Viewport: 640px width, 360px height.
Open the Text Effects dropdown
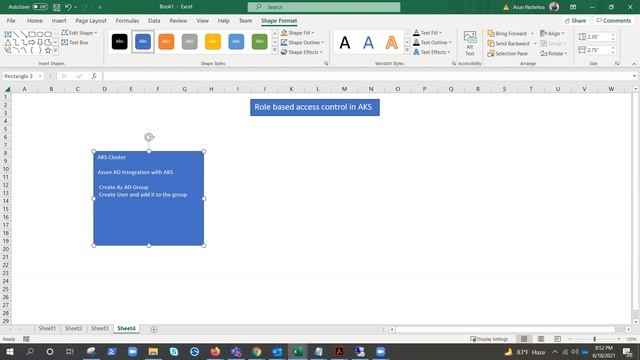click(x=431, y=52)
